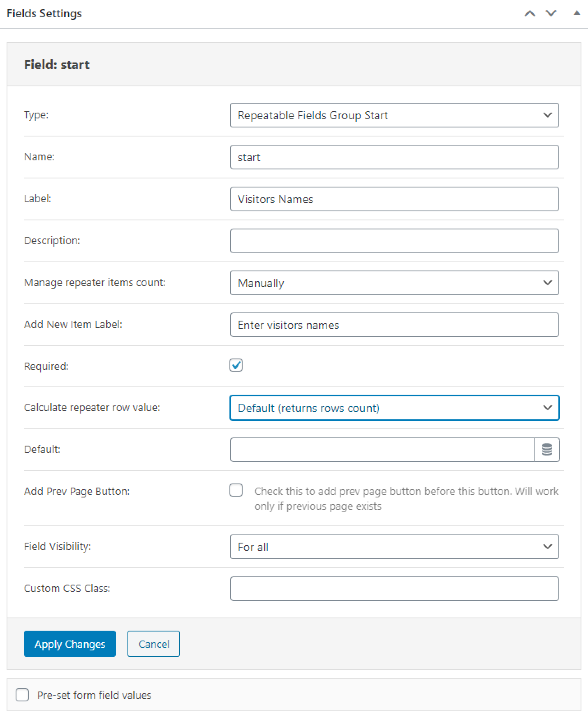Click the 'Type:' label

(36, 115)
